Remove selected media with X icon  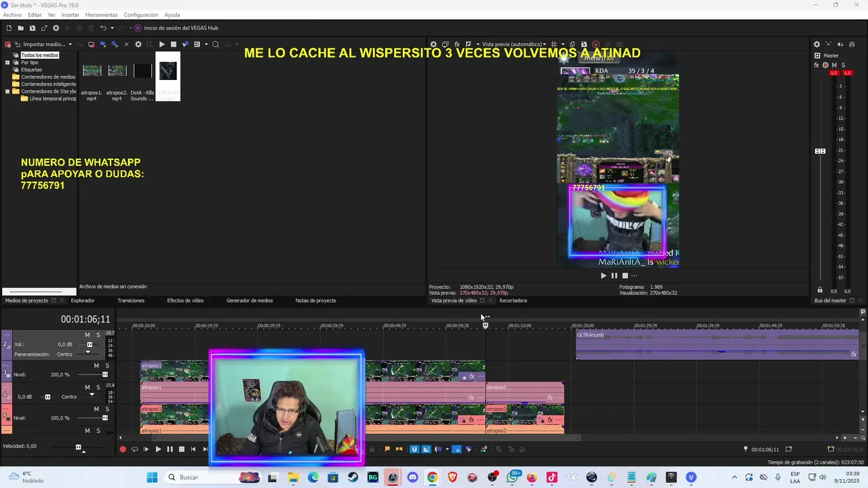pos(126,44)
